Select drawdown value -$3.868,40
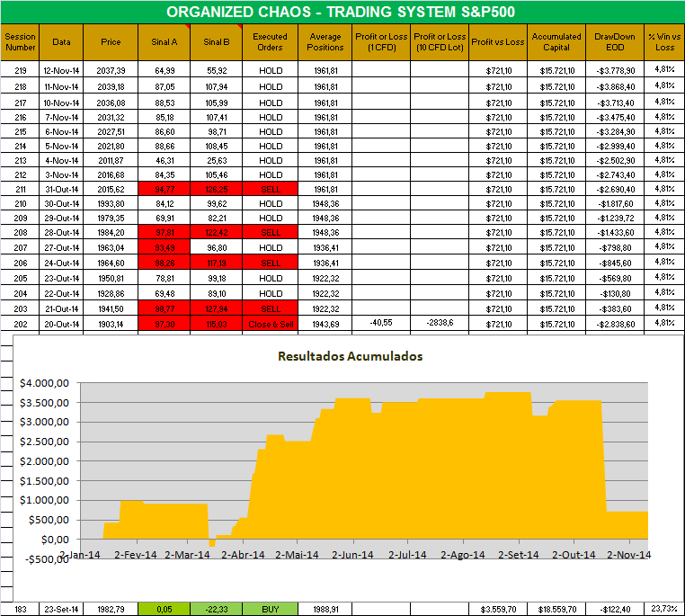Viewport: 685px width, 616px height. tap(615, 86)
